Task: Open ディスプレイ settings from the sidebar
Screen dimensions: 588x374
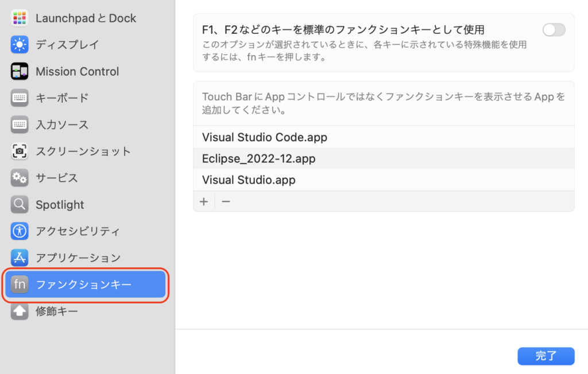Action: pos(19,45)
